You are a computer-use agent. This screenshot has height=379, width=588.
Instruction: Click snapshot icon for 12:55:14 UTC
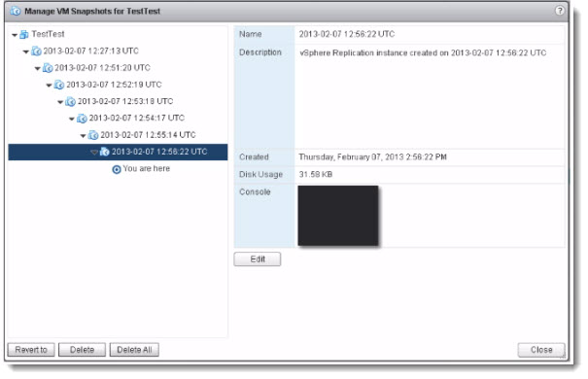pyautogui.click(x=93, y=135)
